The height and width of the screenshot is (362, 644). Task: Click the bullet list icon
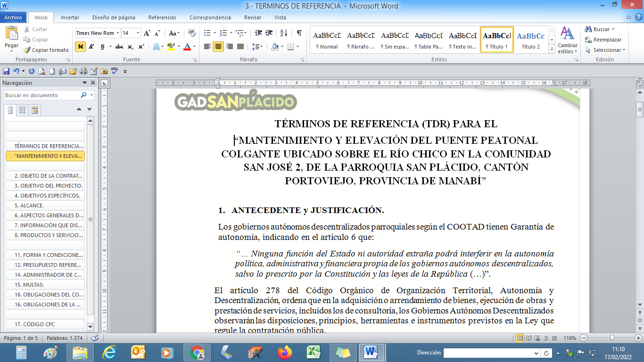207,33
